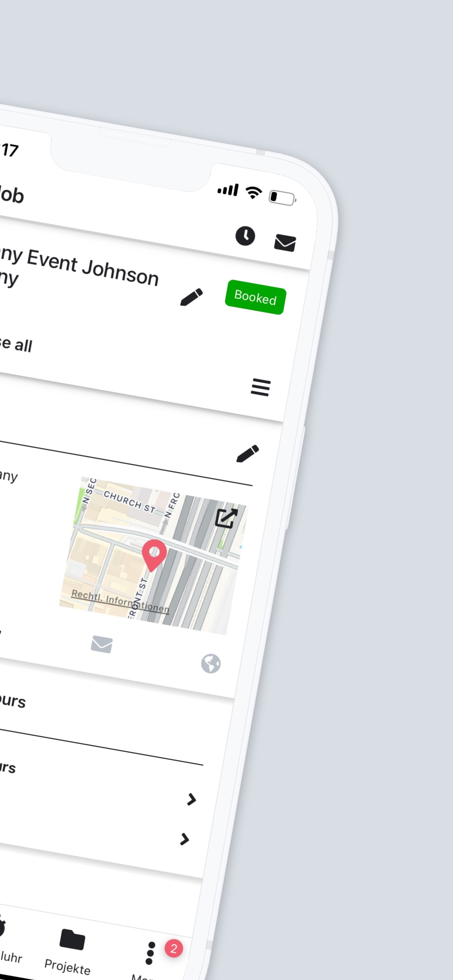This screenshot has width=453, height=980.
Task: Open the three-dot More tab
Action: coord(150,953)
